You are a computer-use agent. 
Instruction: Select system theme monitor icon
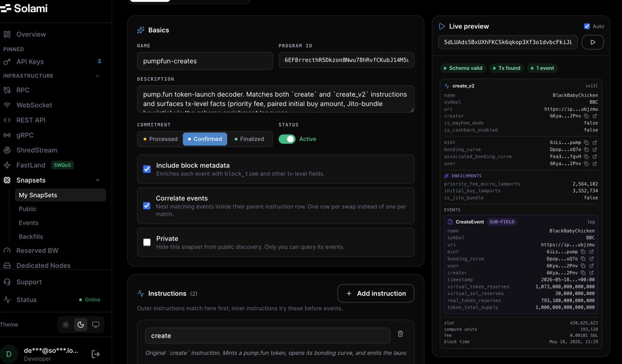[96, 325]
